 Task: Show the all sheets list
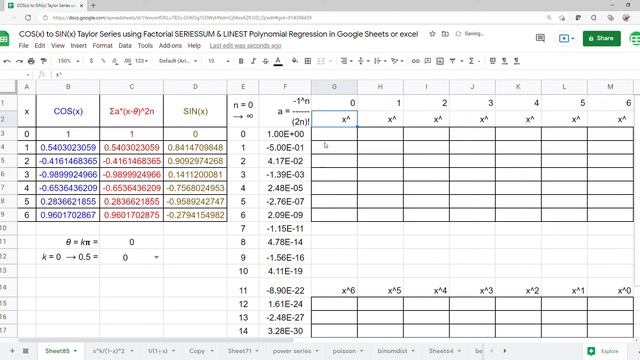click(25, 351)
